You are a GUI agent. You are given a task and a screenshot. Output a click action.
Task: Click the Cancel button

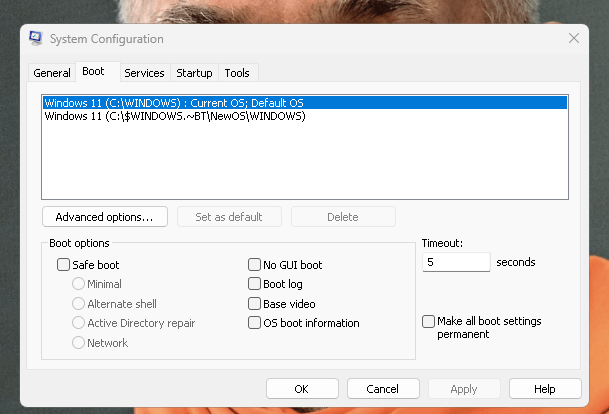[383, 389]
